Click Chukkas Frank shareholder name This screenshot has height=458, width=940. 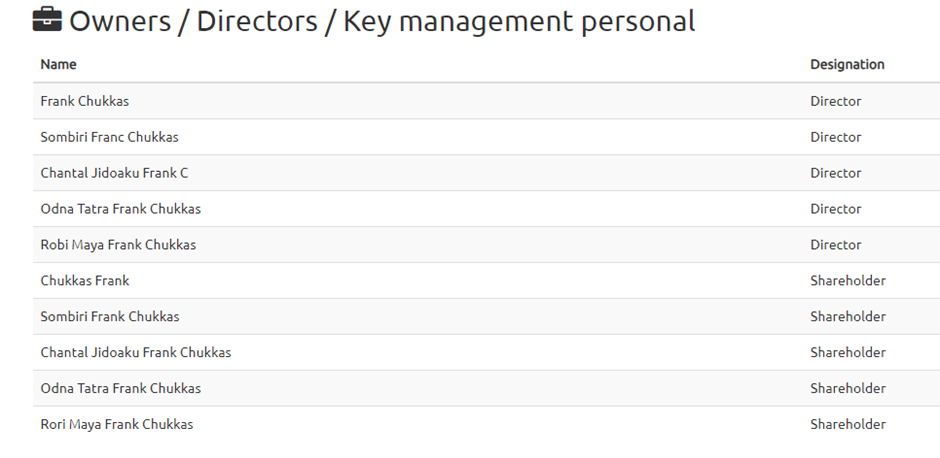point(85,281)
